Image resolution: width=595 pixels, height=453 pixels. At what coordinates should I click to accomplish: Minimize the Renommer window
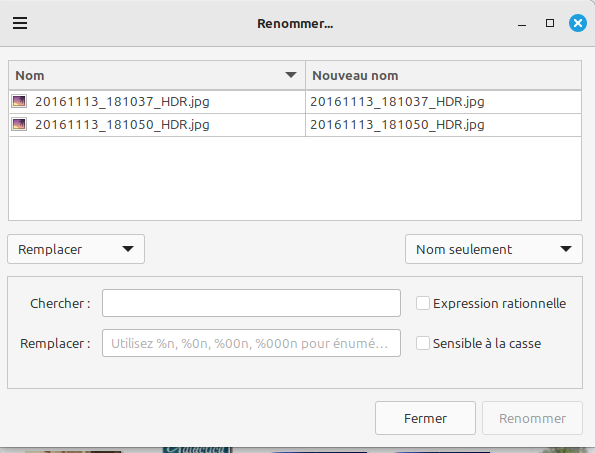(x=522, y=24)
